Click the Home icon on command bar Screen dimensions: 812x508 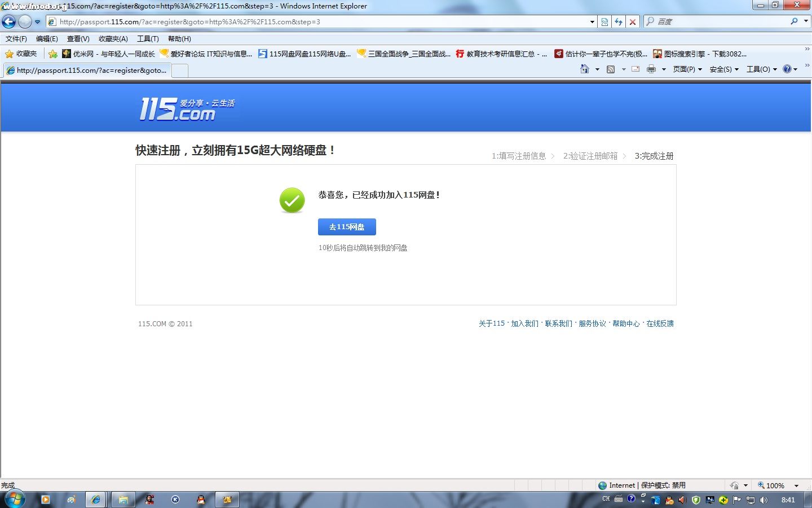click(585, 69)
